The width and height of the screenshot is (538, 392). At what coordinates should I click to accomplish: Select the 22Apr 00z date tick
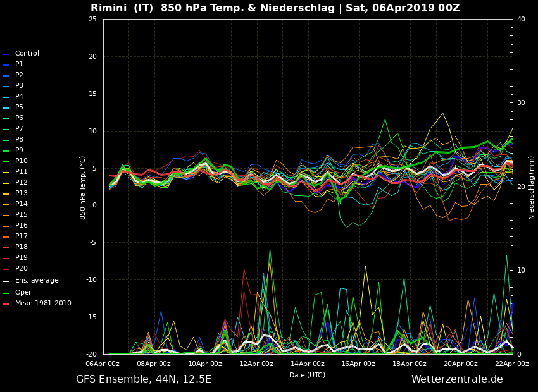(511, 364)
